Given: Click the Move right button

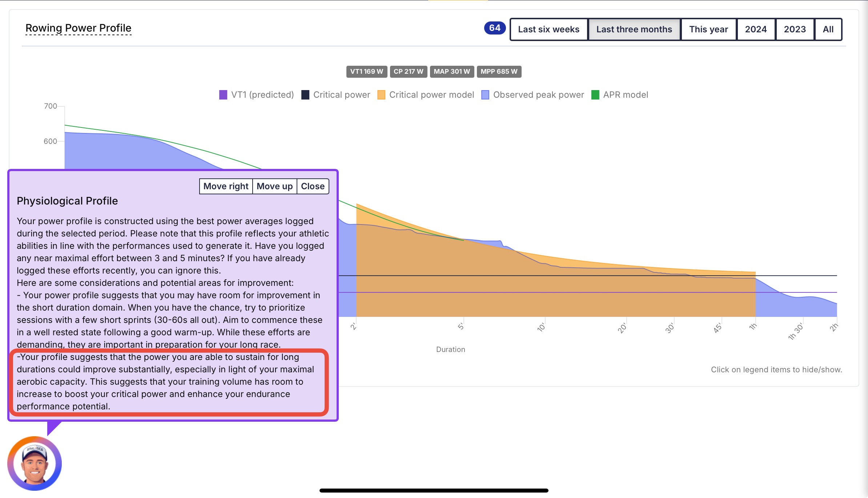Looking at the screenshot, I should tap(226, 186).
